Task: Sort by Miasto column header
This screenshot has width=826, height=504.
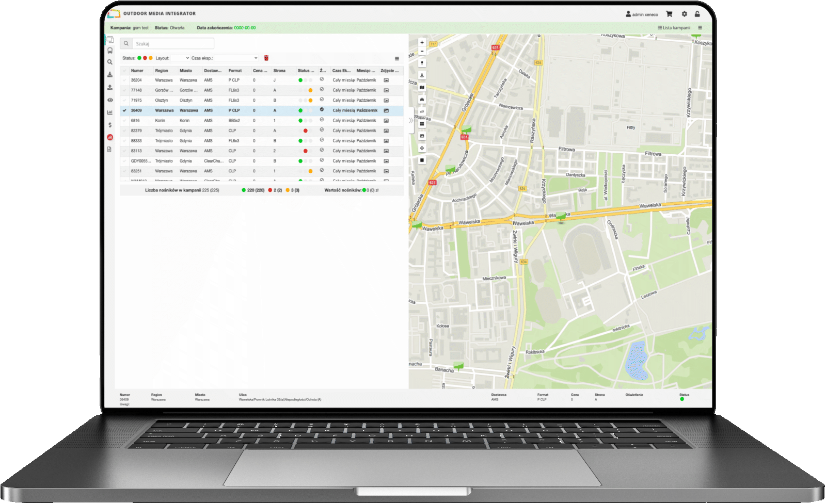Action: click(186, 71)
